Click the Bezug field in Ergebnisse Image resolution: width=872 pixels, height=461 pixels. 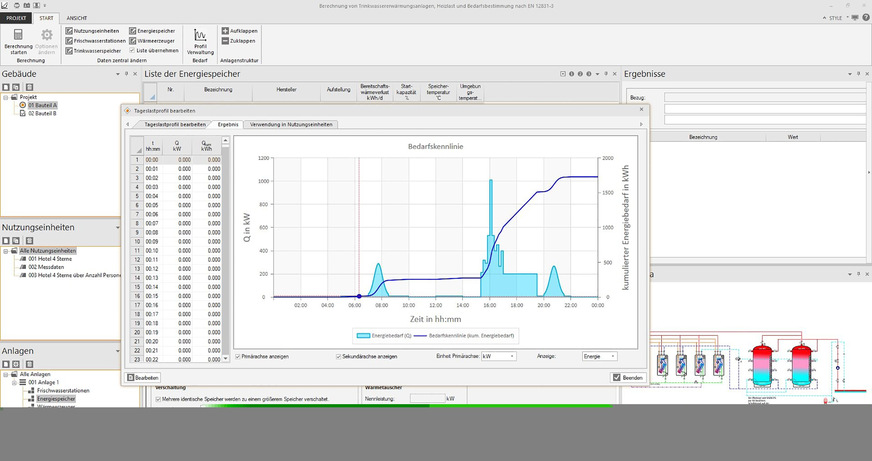click(x=765, y=97)
